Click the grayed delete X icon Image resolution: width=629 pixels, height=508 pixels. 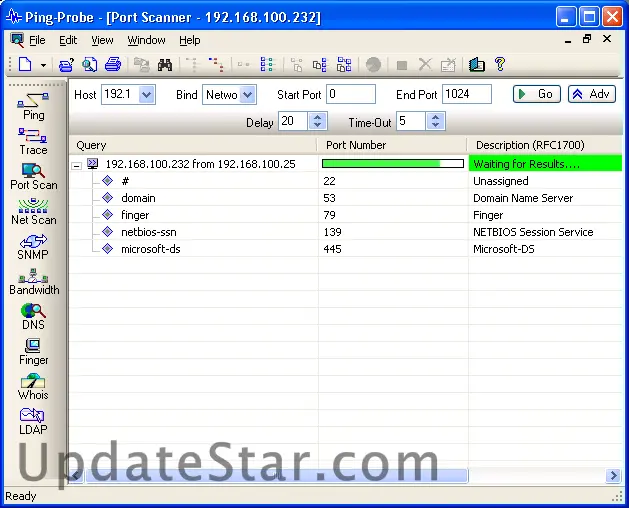[425, 65]
